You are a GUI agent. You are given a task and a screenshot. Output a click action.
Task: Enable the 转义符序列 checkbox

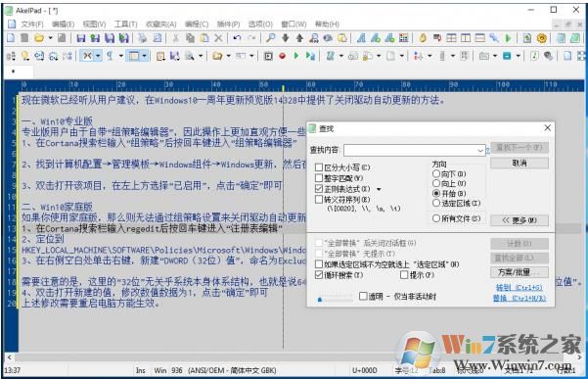coord(319,199)
